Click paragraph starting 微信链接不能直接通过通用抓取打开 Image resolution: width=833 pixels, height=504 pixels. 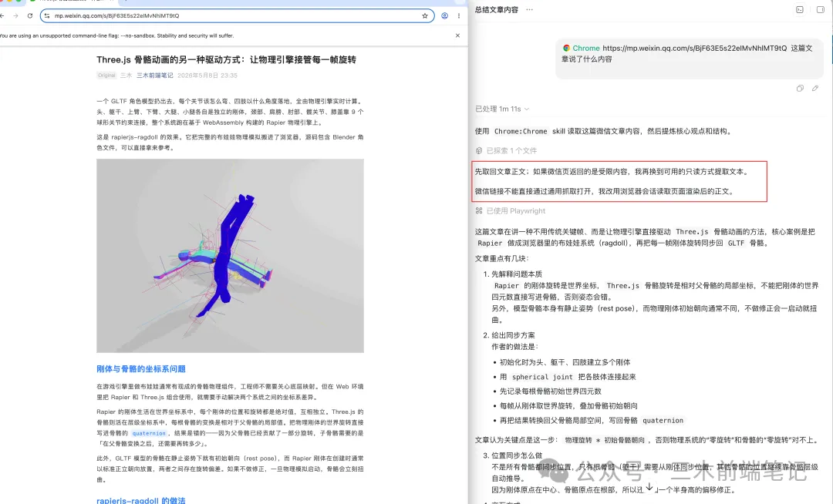tap(605, 192)
